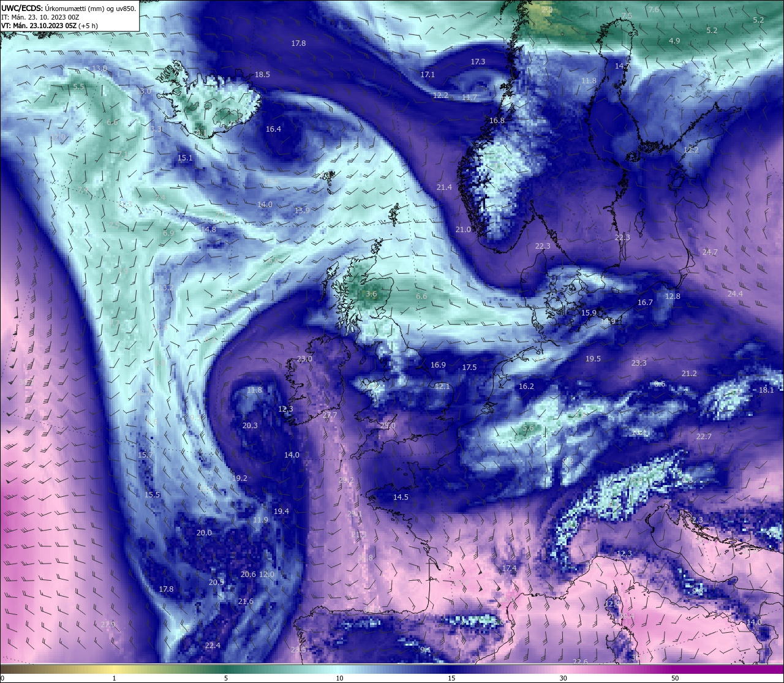
Task: Click the 28.5 value over Portugal
Action: click(x=298, y=649)
